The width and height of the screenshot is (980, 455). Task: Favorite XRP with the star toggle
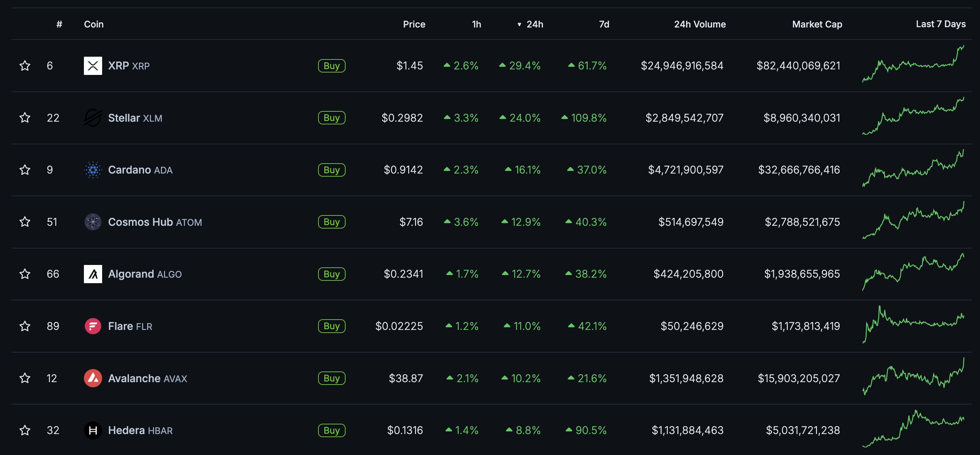click(25, 66)
